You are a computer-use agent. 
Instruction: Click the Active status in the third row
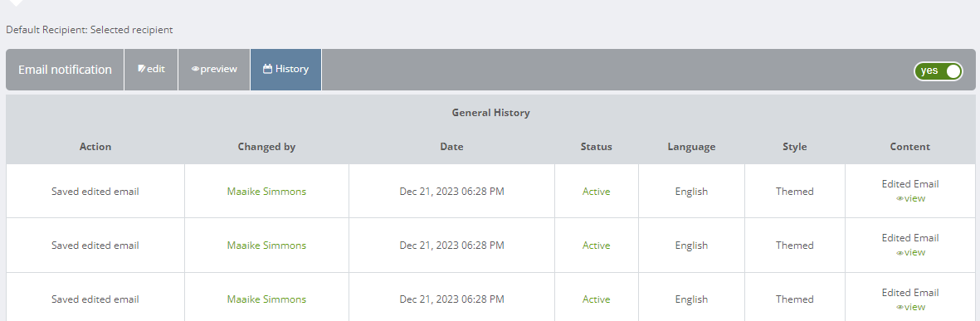(x=597, y=299)
